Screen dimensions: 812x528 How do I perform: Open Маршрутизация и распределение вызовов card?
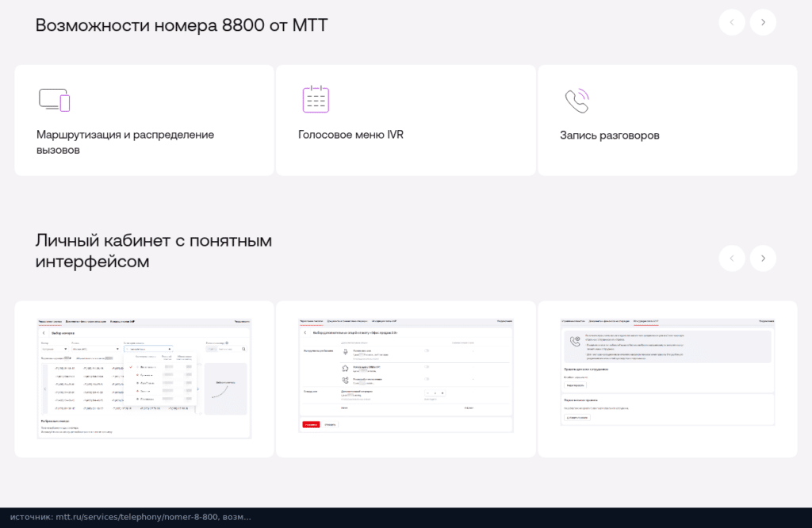click(144, 120)
